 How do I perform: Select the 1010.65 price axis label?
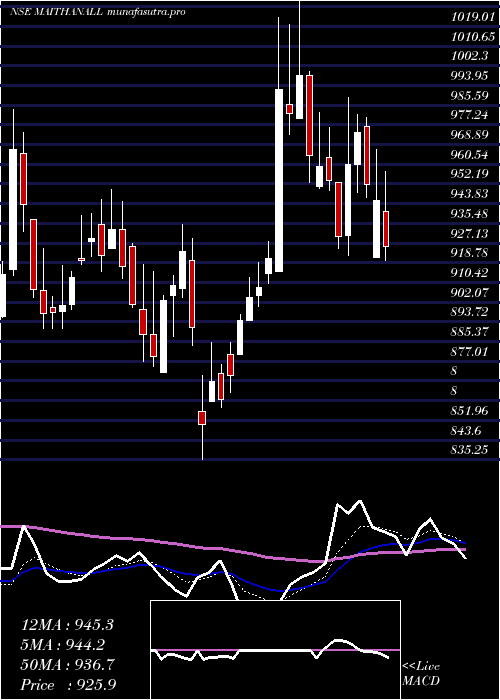tap(473, 37)
